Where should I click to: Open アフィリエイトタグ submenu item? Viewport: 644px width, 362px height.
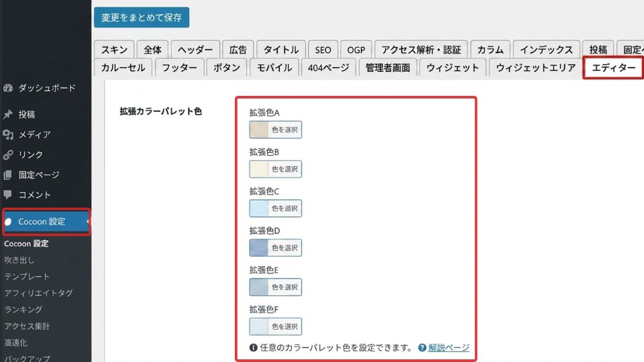click(x=39, y=293)
